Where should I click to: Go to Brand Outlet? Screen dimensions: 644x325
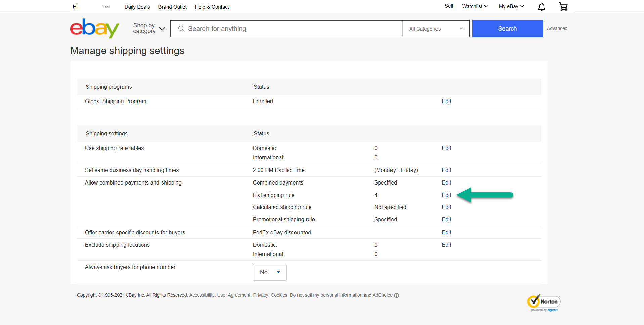coord(172,7)
